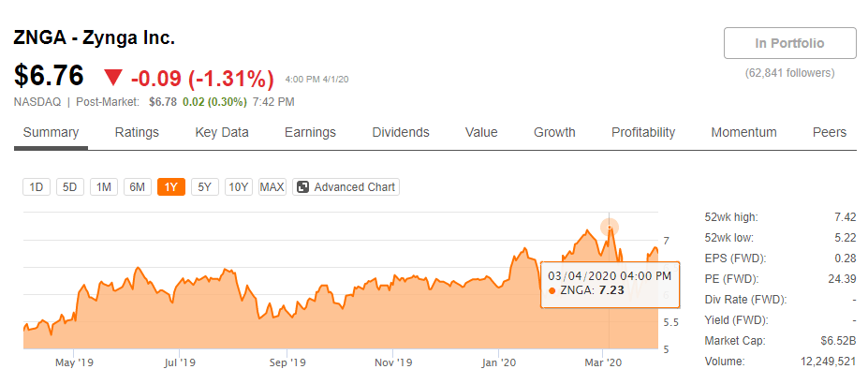868x384 pixels.
Task: Click the May '19 axis label
Action: (x=74, y=363)
